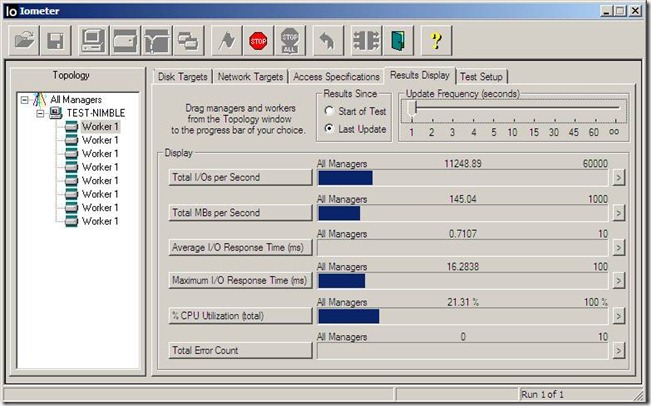Open Help with the question mark icon

435,41
